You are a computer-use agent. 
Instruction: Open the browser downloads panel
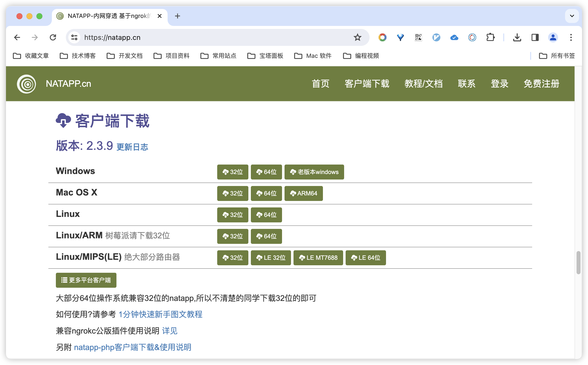[x=517, y=37]
